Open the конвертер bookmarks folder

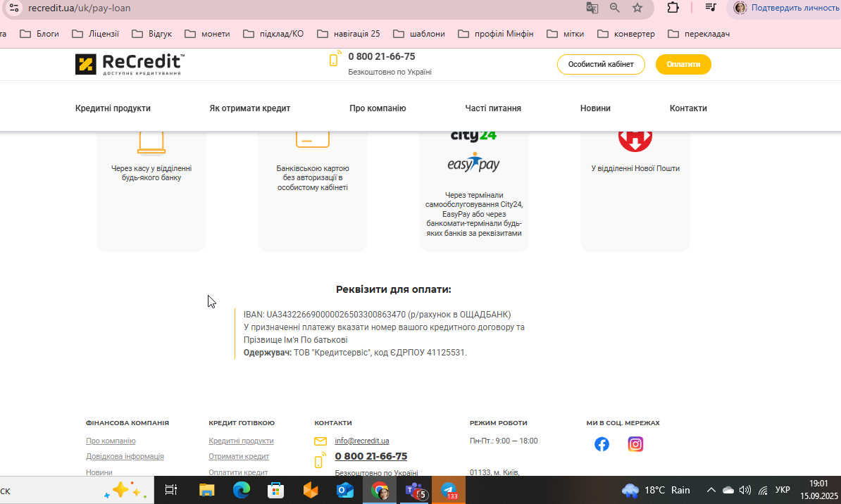626,34
